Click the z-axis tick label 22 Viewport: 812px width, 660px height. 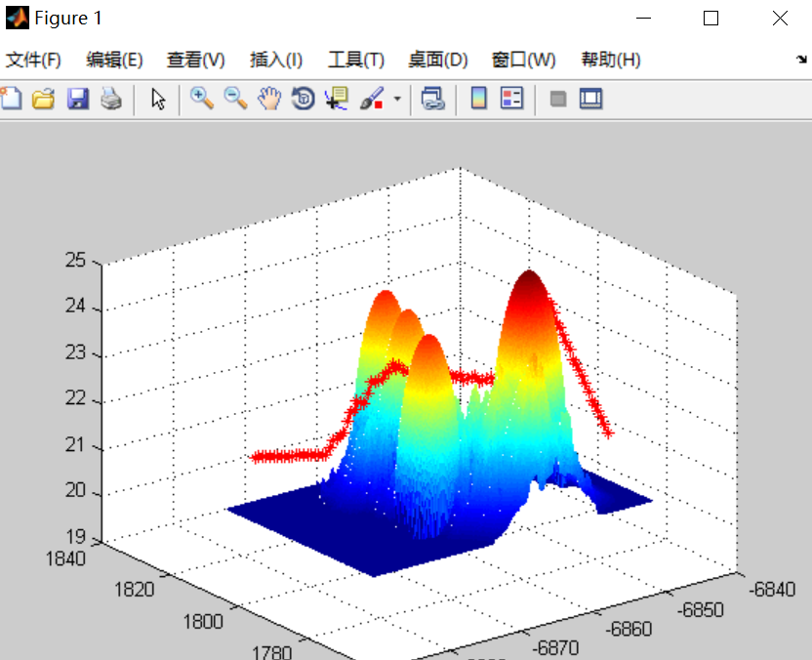click(75, 398)
